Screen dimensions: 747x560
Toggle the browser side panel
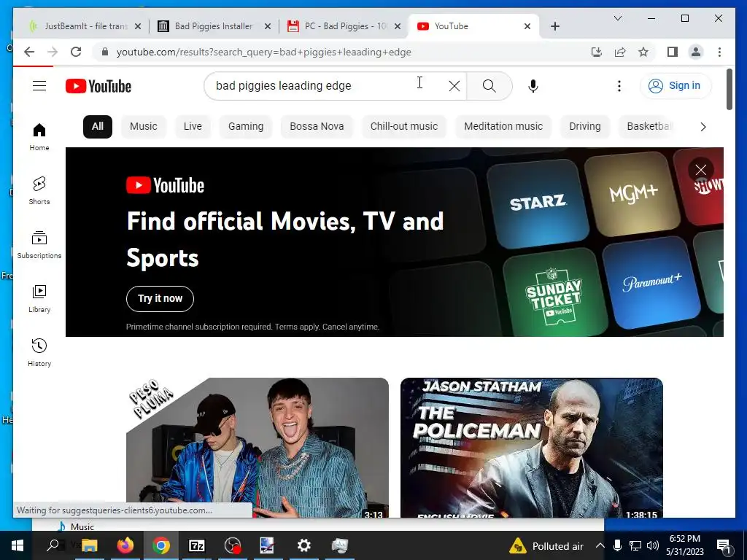(672, 52)
